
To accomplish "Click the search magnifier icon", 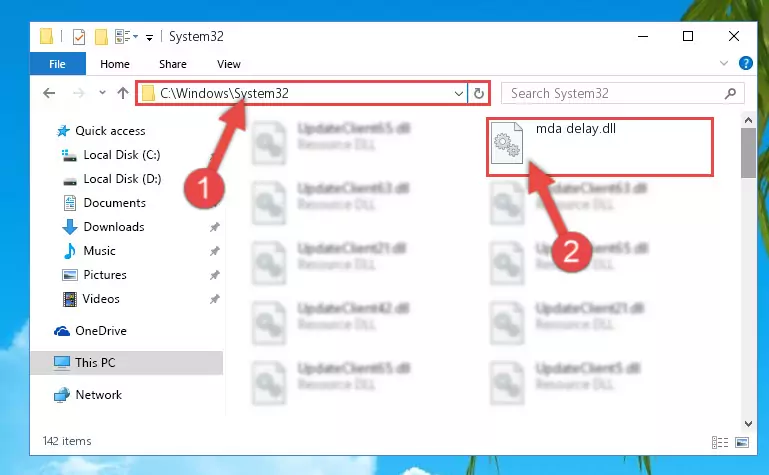I will coord(730,93).
